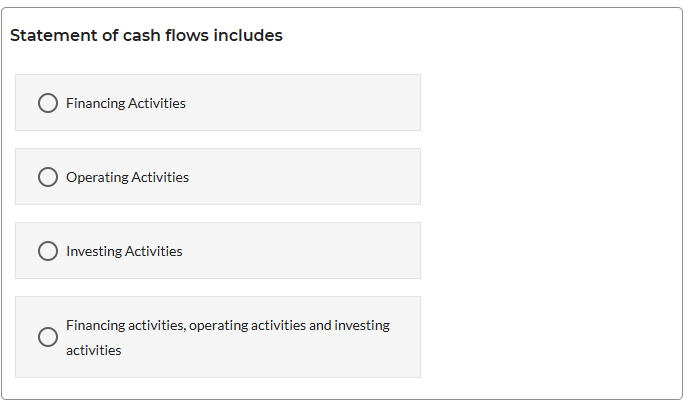Select the Investing Activities radio button
This screenshot has height=406, width=689.
tap(47, 251)
